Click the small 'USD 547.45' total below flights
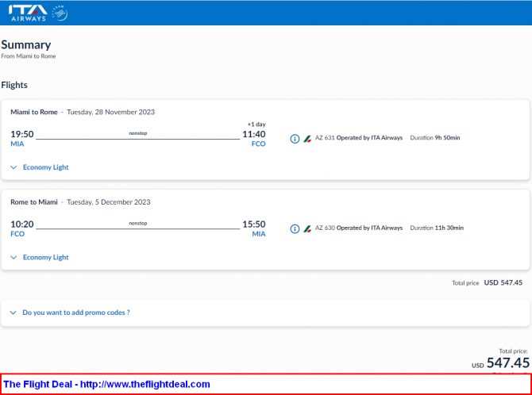Image resolution: width=532 pixels, height=395 pixels. pyautogui.click(x=503, y=283)
